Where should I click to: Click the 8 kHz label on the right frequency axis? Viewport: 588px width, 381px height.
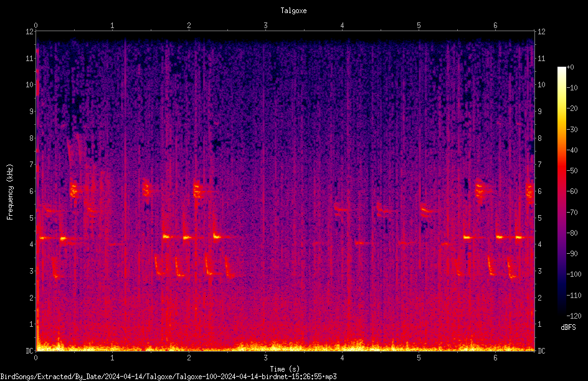539,138
